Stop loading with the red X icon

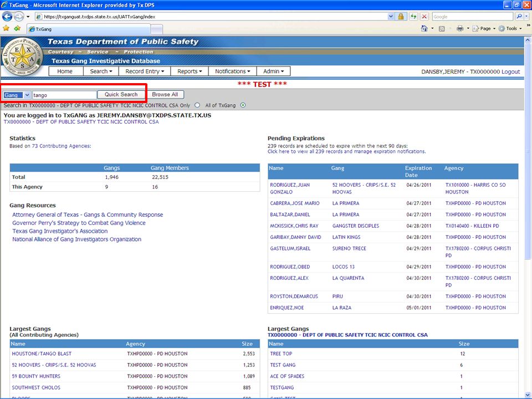pyautogui.click(x=424, y=16)
